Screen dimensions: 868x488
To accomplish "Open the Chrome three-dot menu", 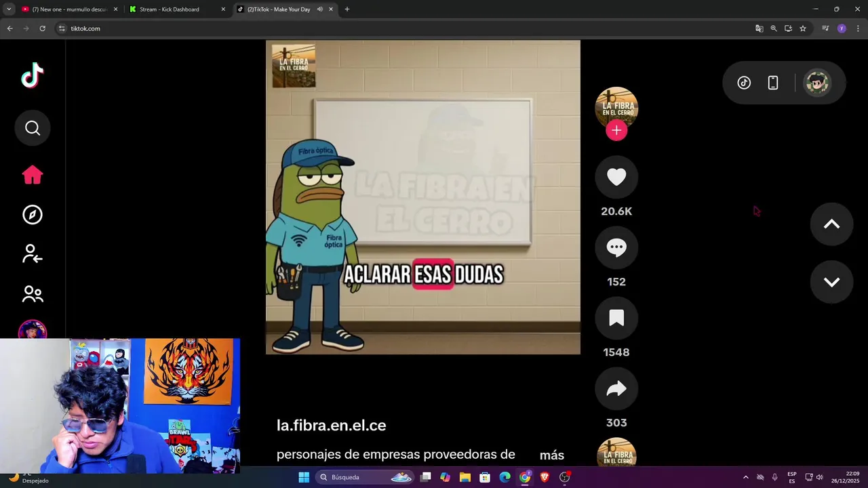I will (858, 28).
